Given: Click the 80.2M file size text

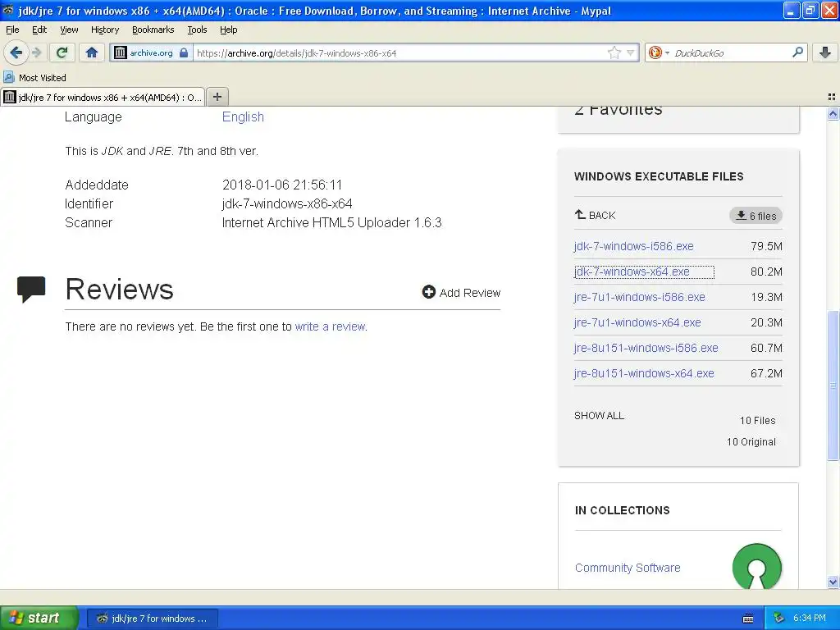Looking at the screenshot, I should (766, 272).
